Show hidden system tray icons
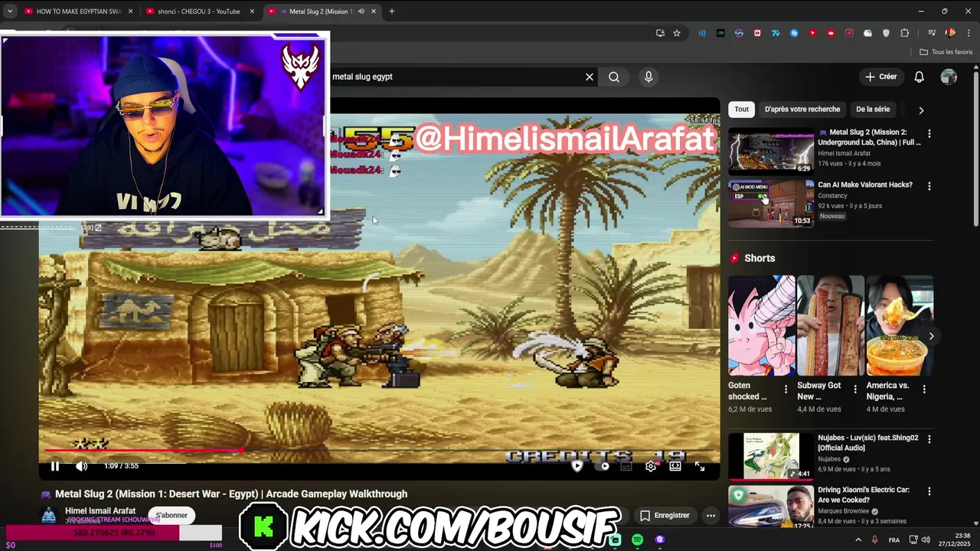The width and height of the screenshot is (980, 551). pyautogui.click(x=857, y=540)
